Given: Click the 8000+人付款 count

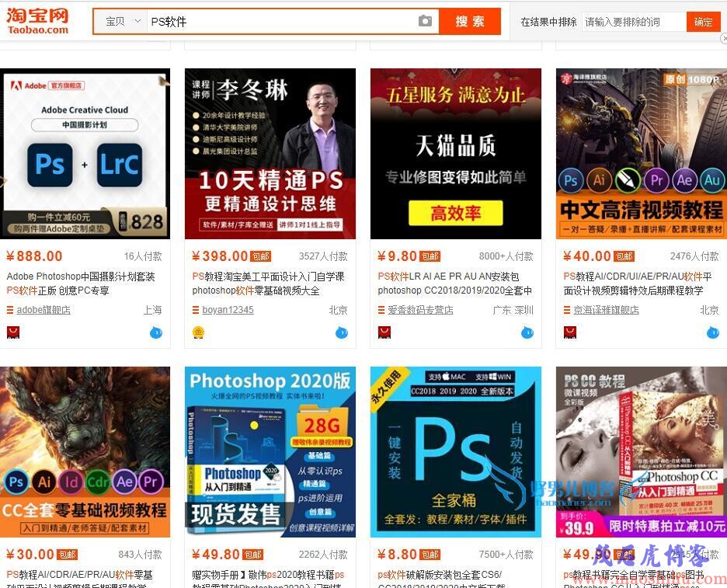Looking at the screenshot, I should [x=506, y=256].
